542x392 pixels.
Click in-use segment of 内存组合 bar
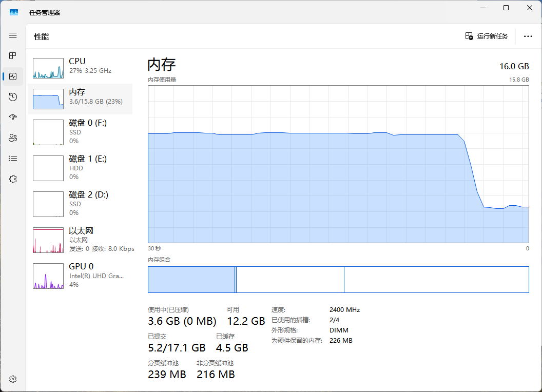pos(191,280)
